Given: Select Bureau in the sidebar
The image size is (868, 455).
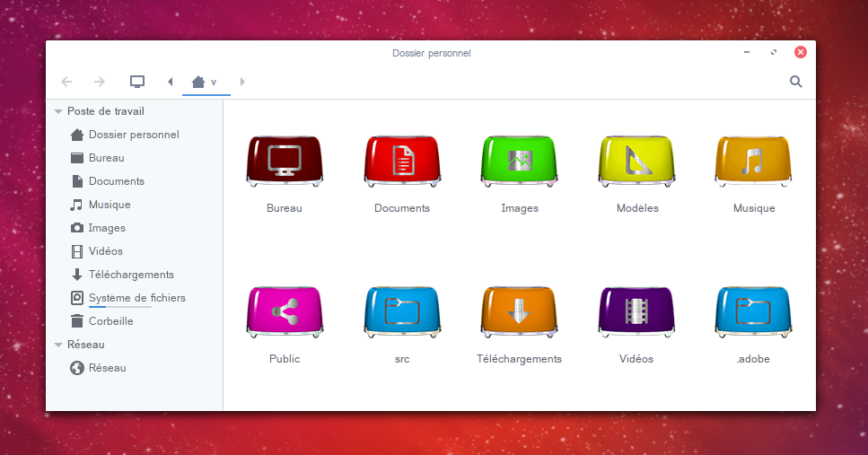Looking at the screenshot, I should point(98,158).
